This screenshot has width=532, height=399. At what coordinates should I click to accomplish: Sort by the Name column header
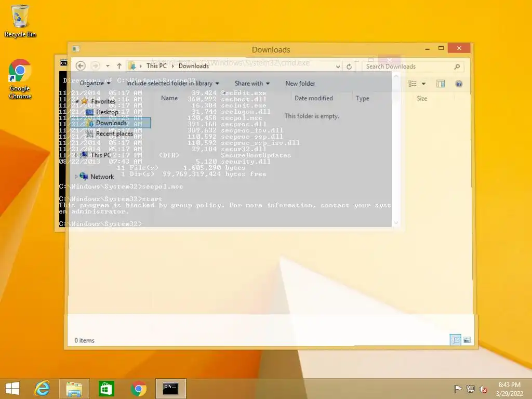coord(169,98)
